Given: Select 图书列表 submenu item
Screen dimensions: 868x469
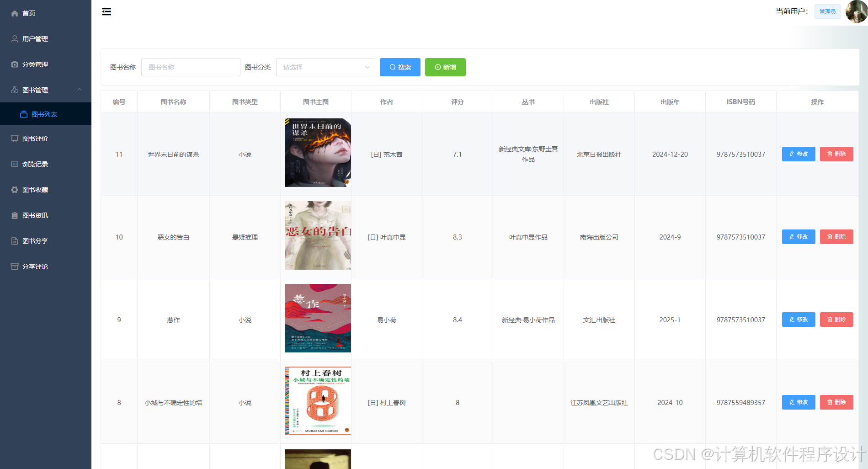Looking at the screenshot, I should coord(46,114).
